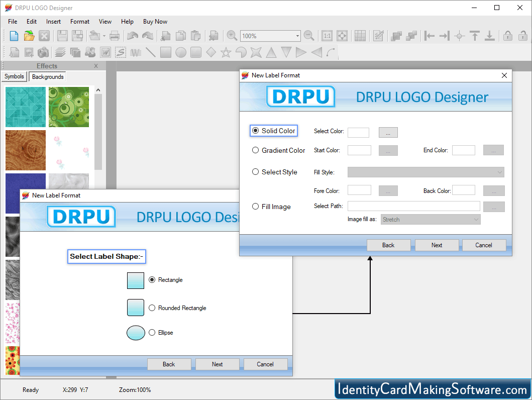This screenshot has width=532, height=400.
Task: Click the End Color swatch box
Action: pos(464,150)
